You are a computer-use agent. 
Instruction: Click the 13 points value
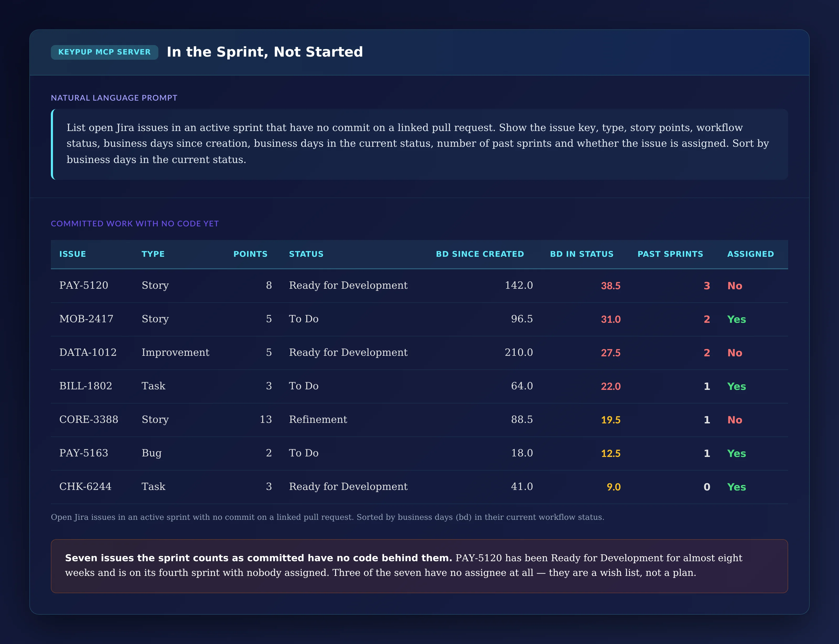[266, 420]
